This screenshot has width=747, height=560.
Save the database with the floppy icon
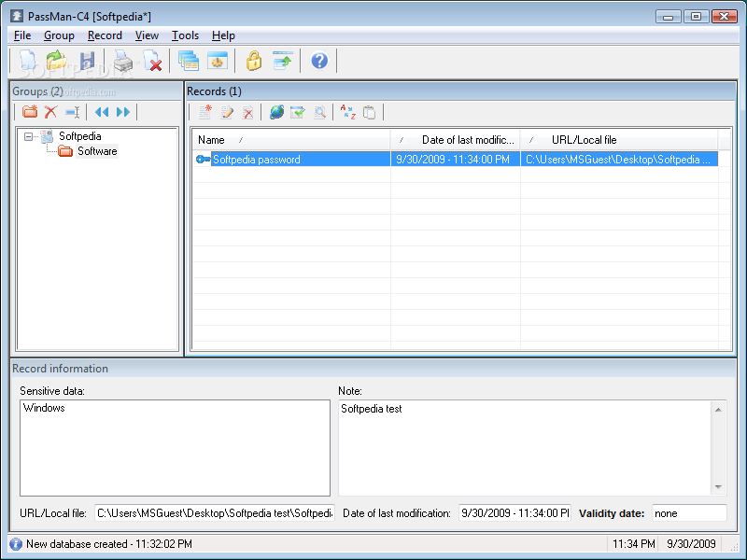(x=87, y=61)
